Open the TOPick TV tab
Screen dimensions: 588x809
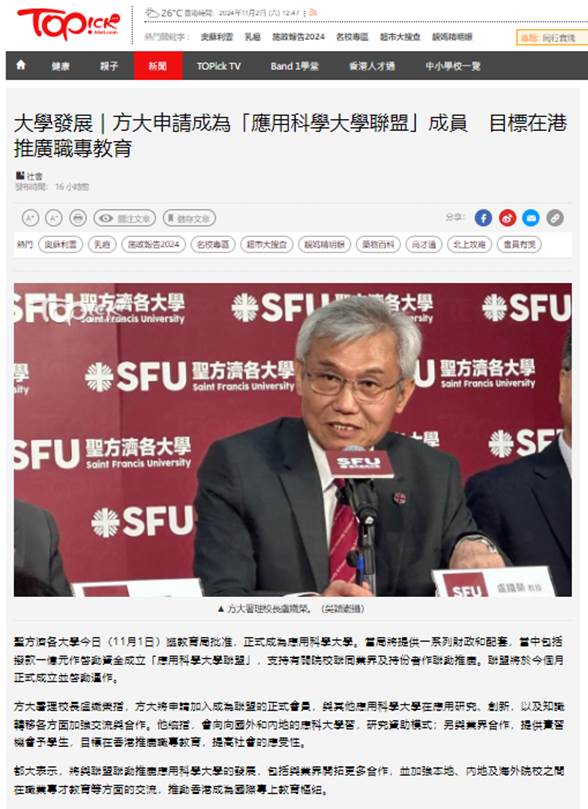[219, 66]
